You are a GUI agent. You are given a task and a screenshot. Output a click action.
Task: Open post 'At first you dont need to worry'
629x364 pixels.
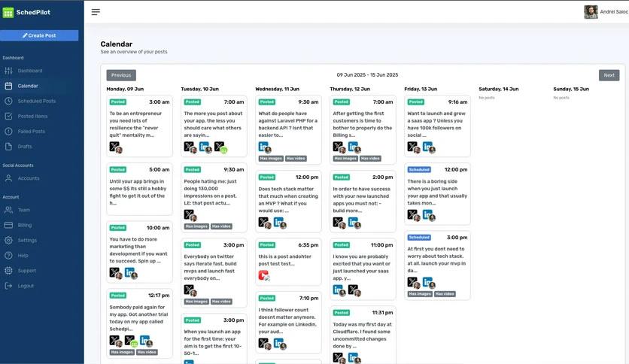[437, 265]
